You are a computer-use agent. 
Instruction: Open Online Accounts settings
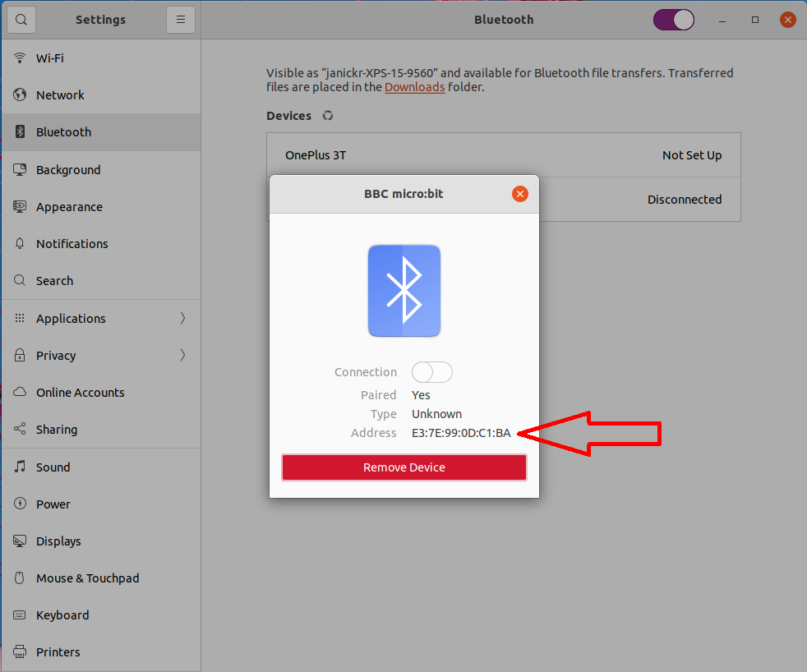click(101, 393)
